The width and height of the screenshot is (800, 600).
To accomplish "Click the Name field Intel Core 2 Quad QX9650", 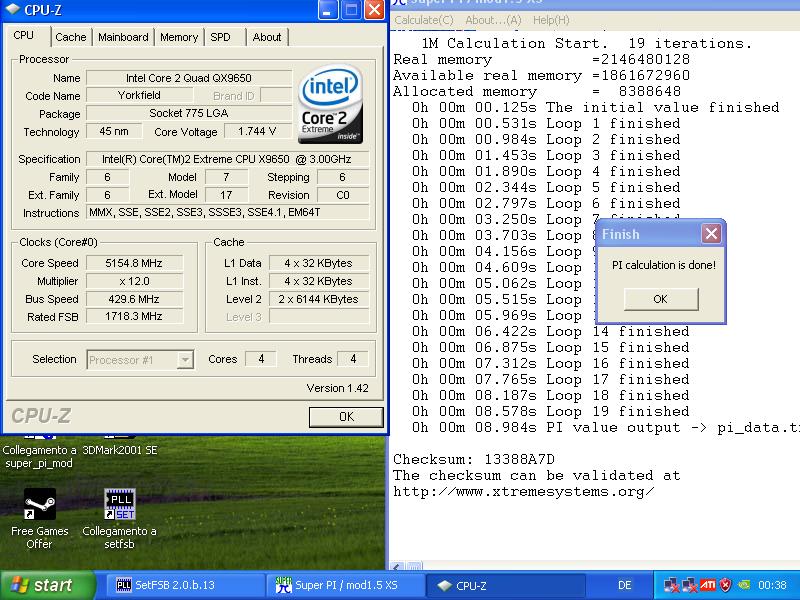I will pyautogui.click(x=189, y=78).
